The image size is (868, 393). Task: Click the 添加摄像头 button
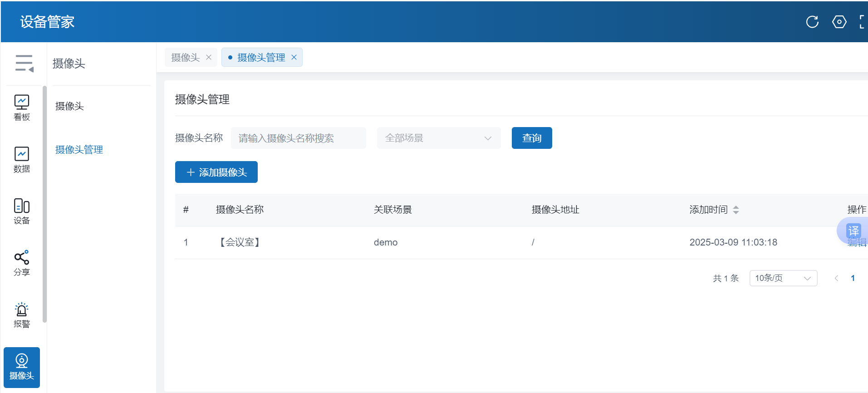pos(216,172)
